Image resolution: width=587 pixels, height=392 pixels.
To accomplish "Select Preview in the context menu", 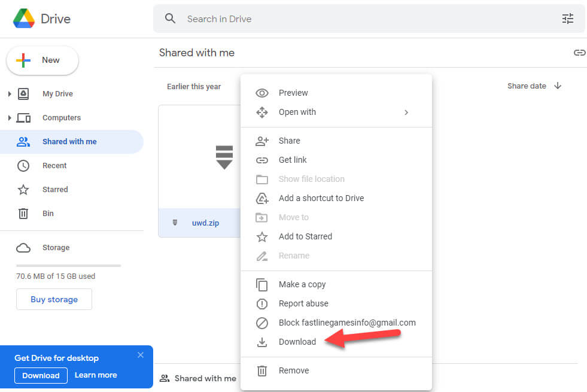I will [x=293, y=93].
